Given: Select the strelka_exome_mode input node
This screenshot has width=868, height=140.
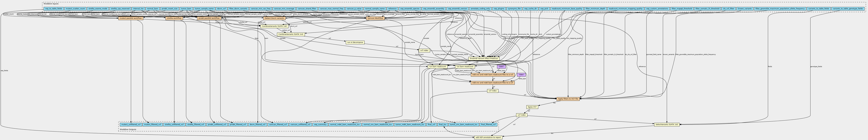Looking at the screenshot, I should click(x=98, y=8).
